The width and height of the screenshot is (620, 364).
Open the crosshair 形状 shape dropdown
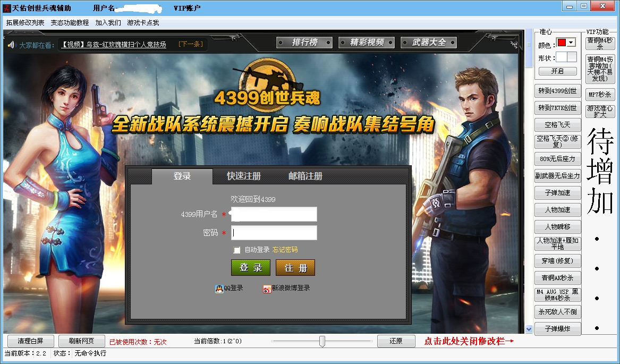(x=572, y=57)
